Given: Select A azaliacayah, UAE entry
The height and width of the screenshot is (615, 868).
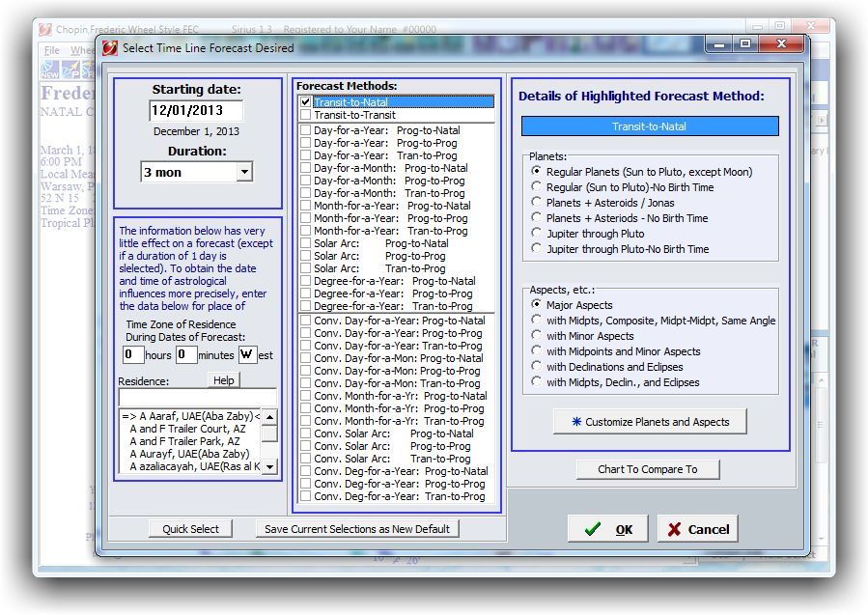Looking at the screenshot, I should [190, 466].
